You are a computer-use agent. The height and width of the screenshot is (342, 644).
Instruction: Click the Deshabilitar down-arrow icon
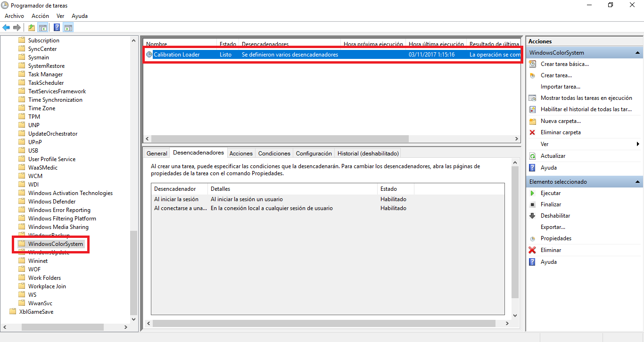coord(532,216)
